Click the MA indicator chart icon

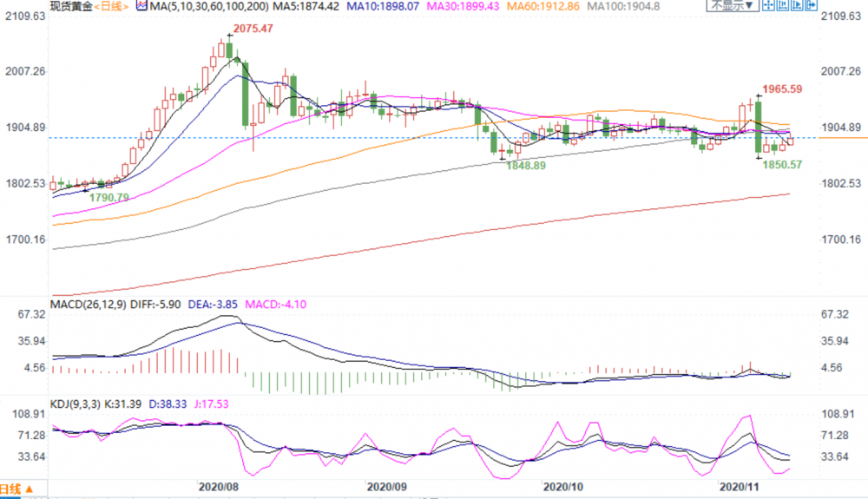point(141,6)
